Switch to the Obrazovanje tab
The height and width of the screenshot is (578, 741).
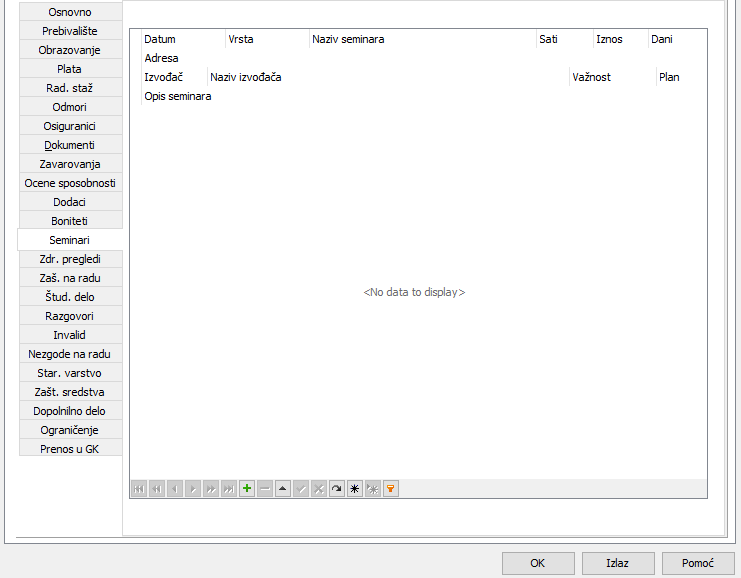70,50
